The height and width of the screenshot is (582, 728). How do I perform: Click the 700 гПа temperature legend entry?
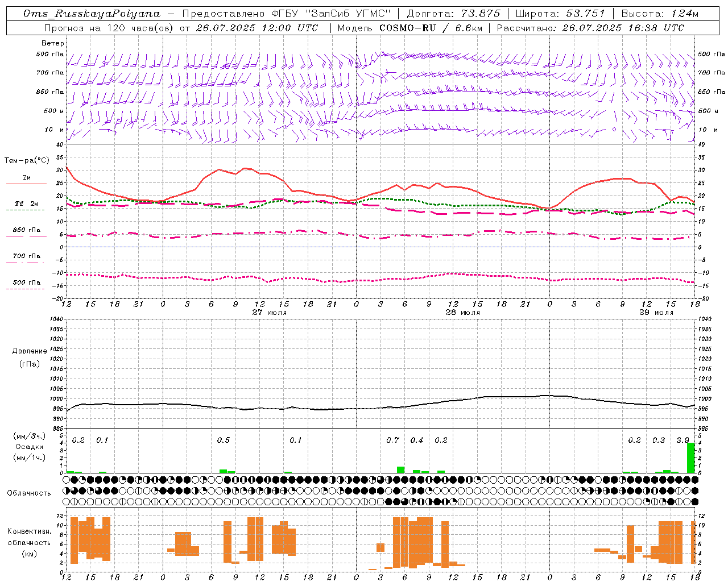(x=26, y=259)
